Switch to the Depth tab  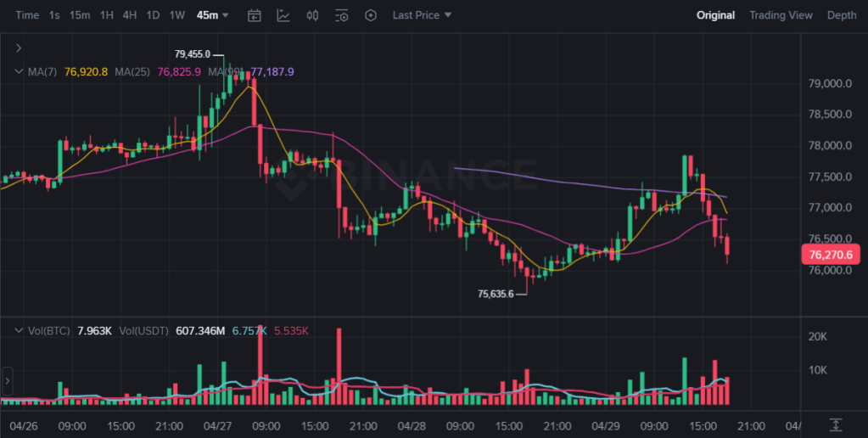click(842, 15)
